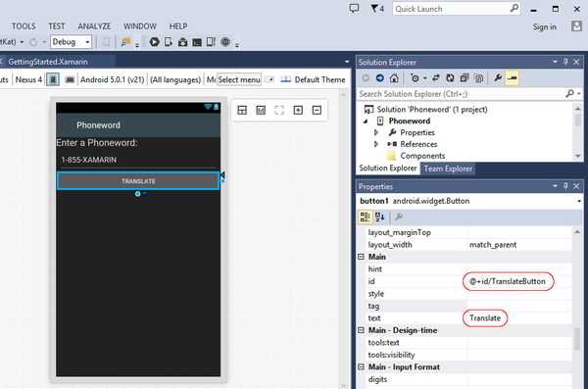Image resolution: width=588 pixels, height=389 pixels.
Task: Open the document tab overflow dropdown
Action: pos(347,62)
